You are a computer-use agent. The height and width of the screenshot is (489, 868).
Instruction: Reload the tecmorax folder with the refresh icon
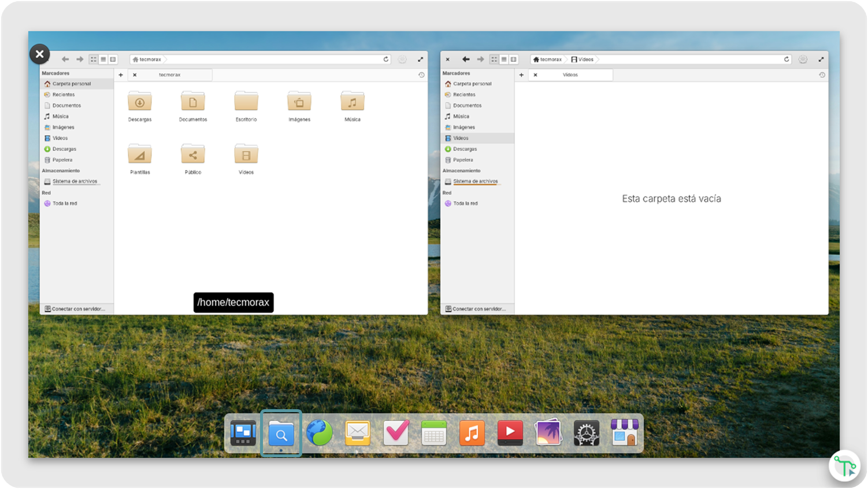[386, 60]
